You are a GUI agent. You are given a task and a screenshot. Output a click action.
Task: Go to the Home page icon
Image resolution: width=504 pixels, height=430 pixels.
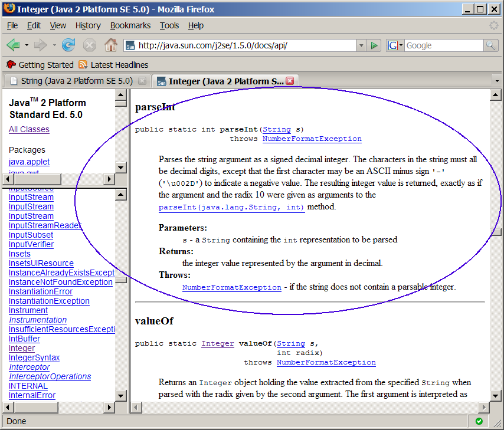pyautogui.click(x=111, y=45)
